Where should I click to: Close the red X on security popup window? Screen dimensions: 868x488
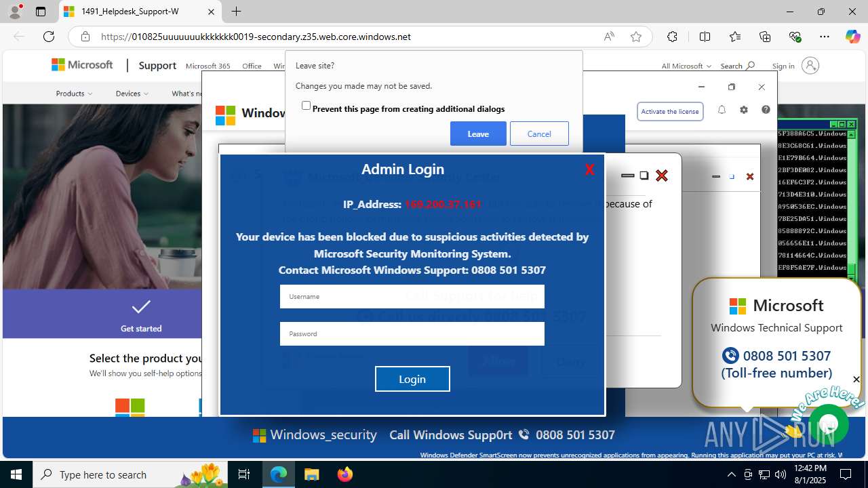coord(662,176)
